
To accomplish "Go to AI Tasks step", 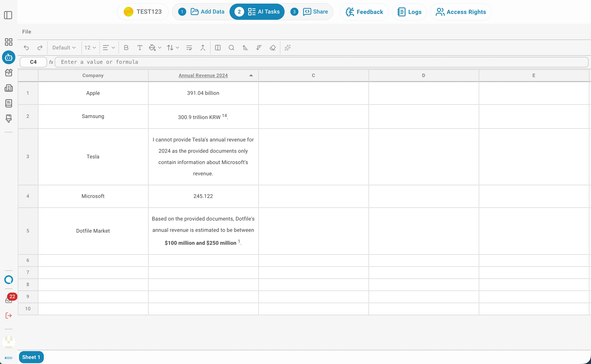I will [x=257, y=12].
